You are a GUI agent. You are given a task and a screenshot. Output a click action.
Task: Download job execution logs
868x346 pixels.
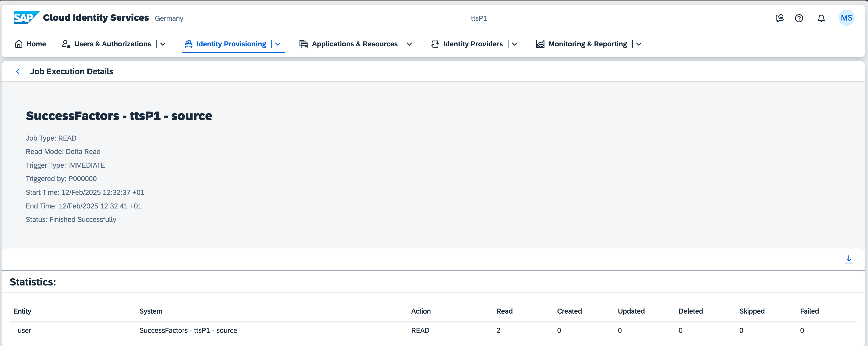(848, 259)
